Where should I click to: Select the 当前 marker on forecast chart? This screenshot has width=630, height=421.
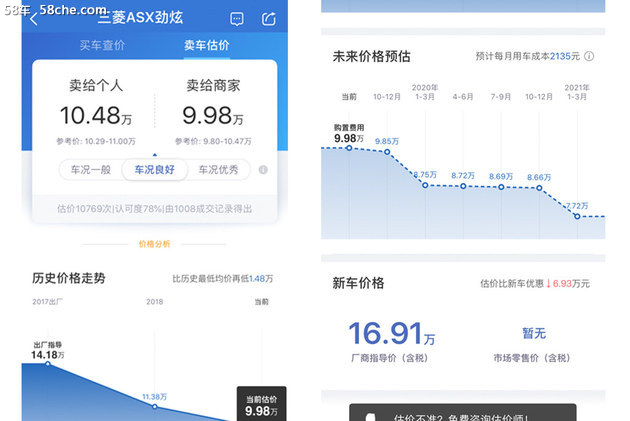point(349,148)
